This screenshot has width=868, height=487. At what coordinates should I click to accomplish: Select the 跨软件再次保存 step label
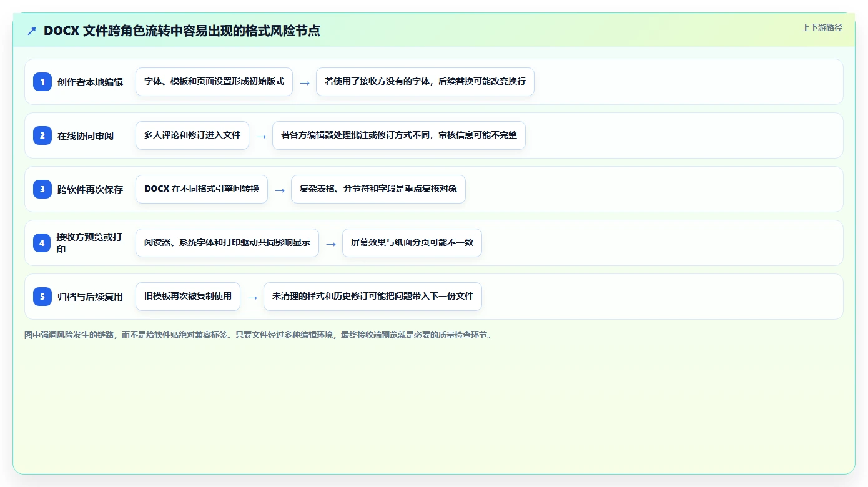pos(90,189)
